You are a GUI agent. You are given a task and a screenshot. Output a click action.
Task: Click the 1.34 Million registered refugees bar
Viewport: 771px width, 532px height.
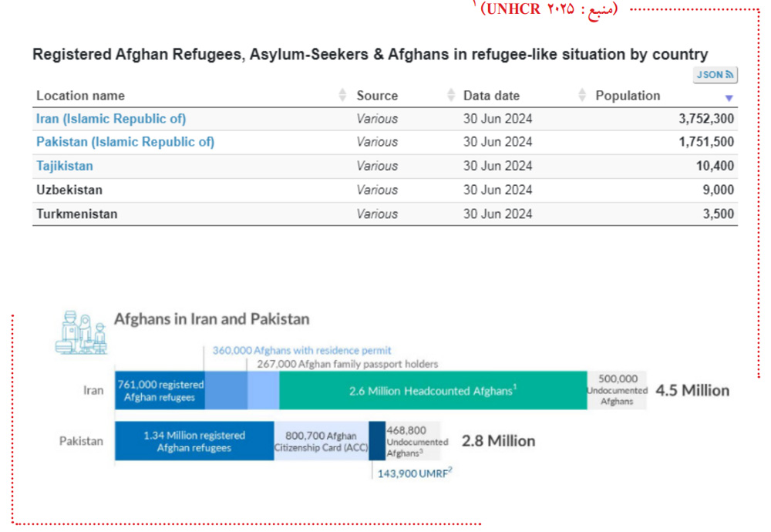194,441
